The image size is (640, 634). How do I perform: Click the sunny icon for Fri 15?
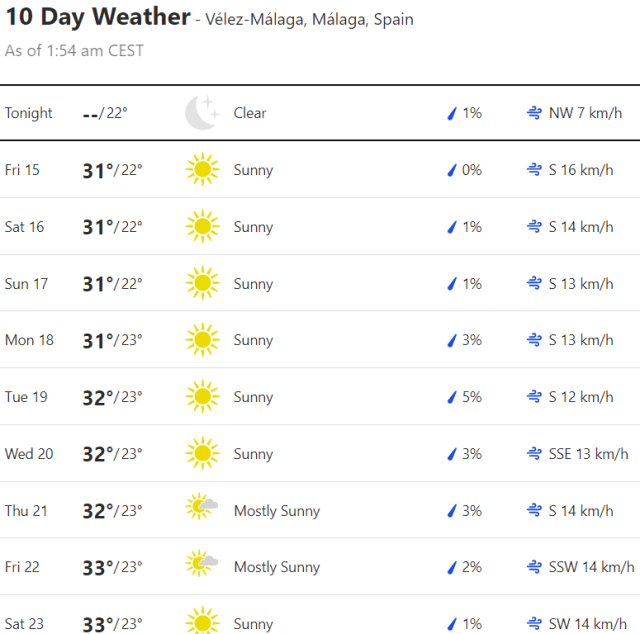pyautogui.click(x=202, y=170)
